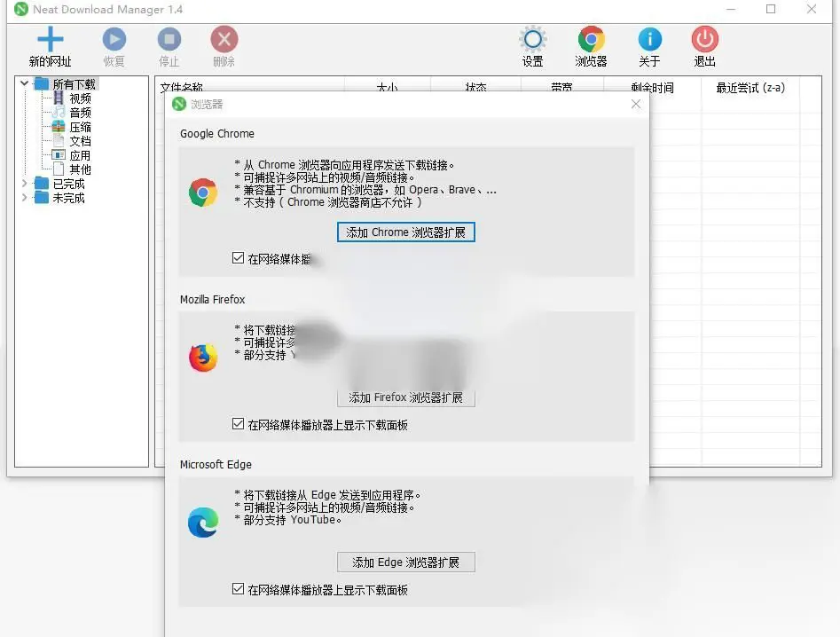
Task: Click 添加 Edge 浏览器扩展 button
Action: pos(406,562)
